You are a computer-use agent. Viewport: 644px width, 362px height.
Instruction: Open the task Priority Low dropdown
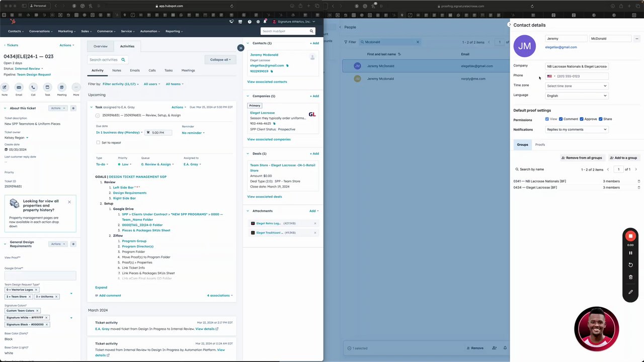(124, 164)
